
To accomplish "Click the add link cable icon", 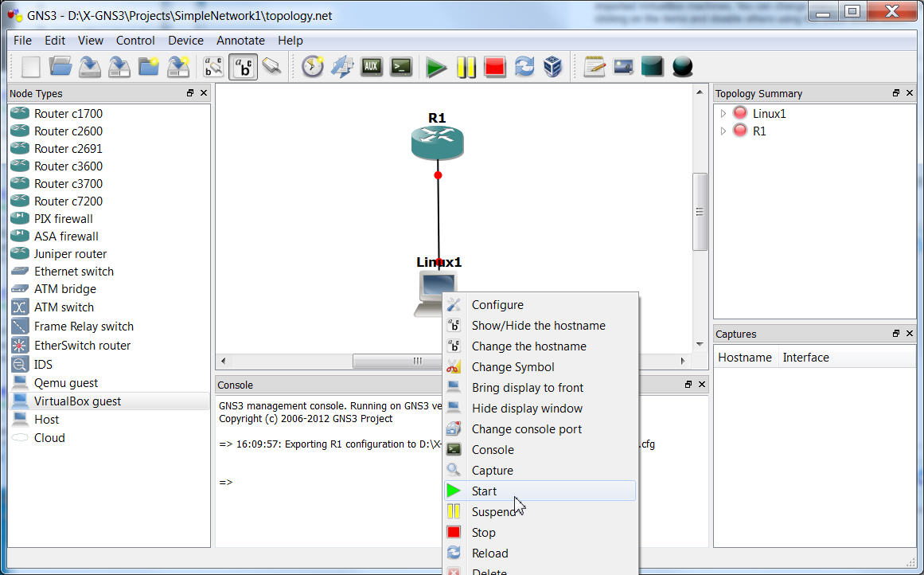I will [x=271, y=67].
